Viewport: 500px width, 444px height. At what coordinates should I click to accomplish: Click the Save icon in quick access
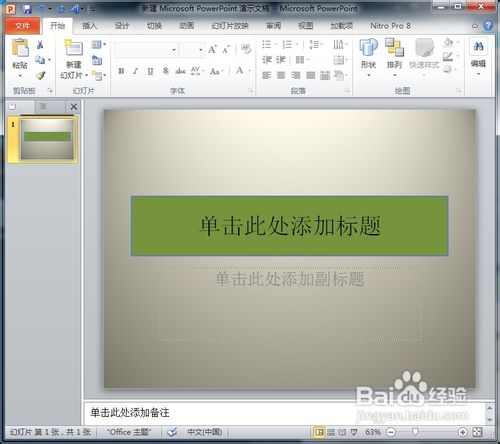click(27, 9)
